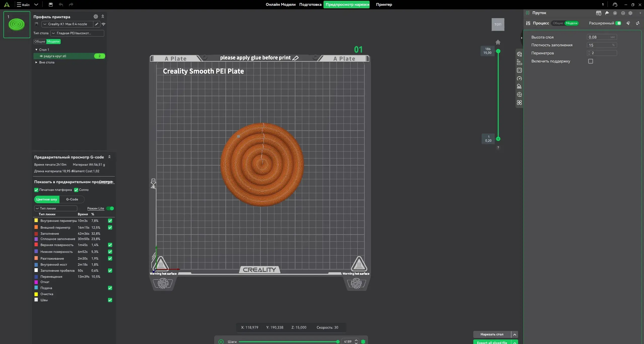
Task: Open the dotted-square sidebar settings icon
Action: click(519, 70)
